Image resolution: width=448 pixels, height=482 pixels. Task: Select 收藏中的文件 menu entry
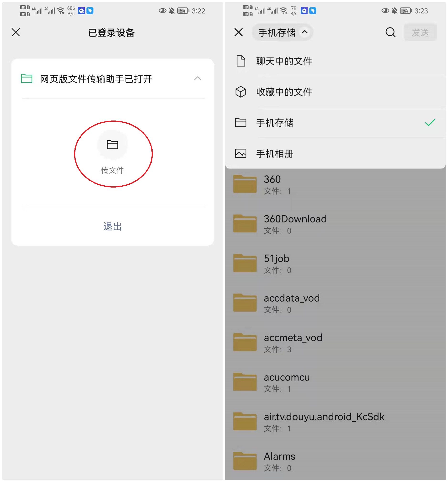pyautogui.click(x=284, y=92)
